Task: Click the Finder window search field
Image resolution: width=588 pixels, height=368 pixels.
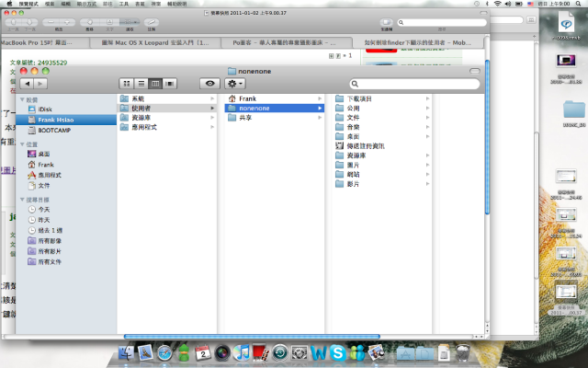Action: pyautogui.click(x=414, y=84)
